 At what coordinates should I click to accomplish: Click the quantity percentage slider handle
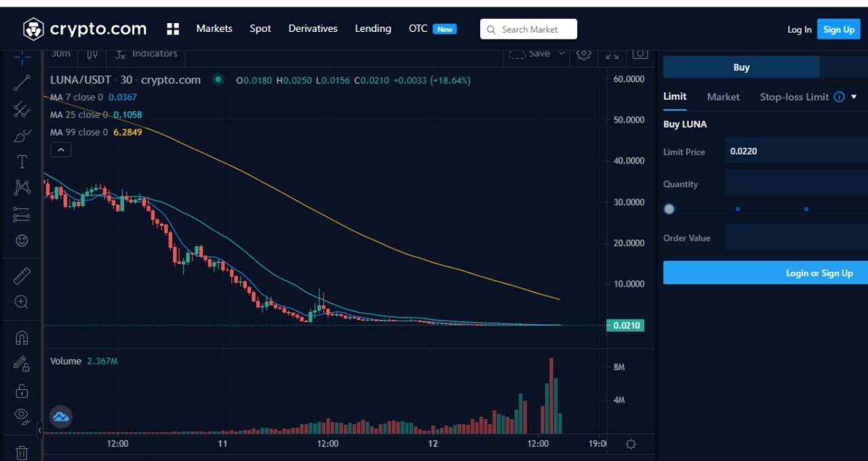[669, 209]
